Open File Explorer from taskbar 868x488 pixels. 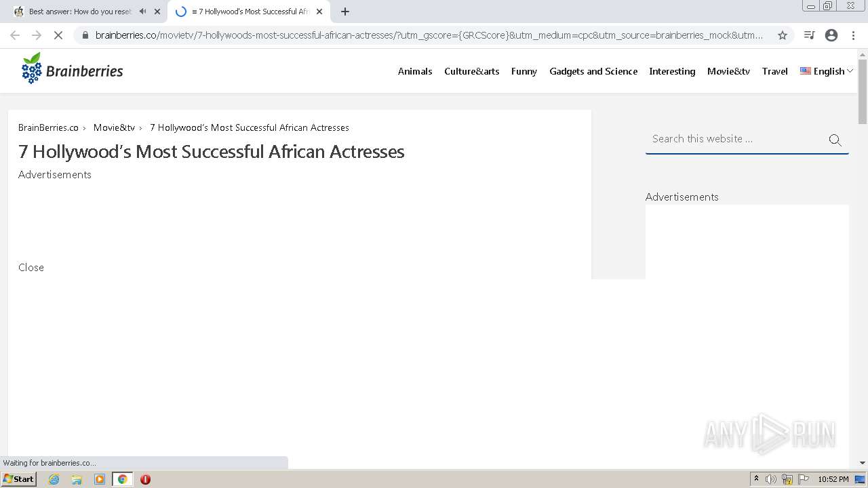[77, 479]
